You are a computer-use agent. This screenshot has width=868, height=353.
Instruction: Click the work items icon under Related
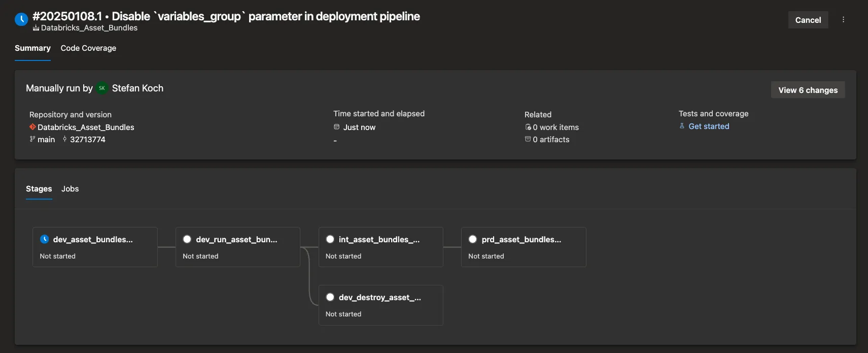528,127
